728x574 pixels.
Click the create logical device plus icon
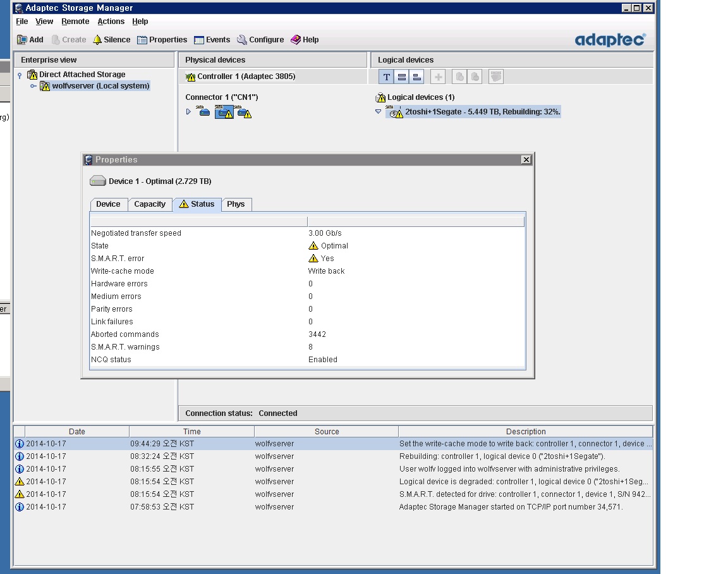coord(438,77)
